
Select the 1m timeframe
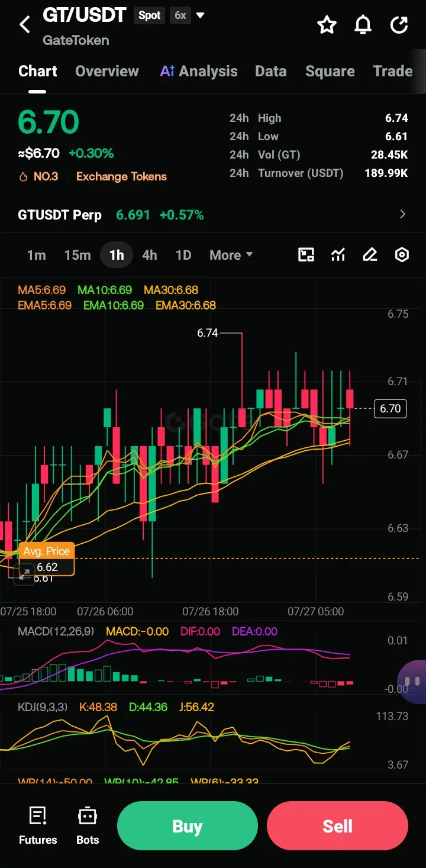(x=36, y=255)
